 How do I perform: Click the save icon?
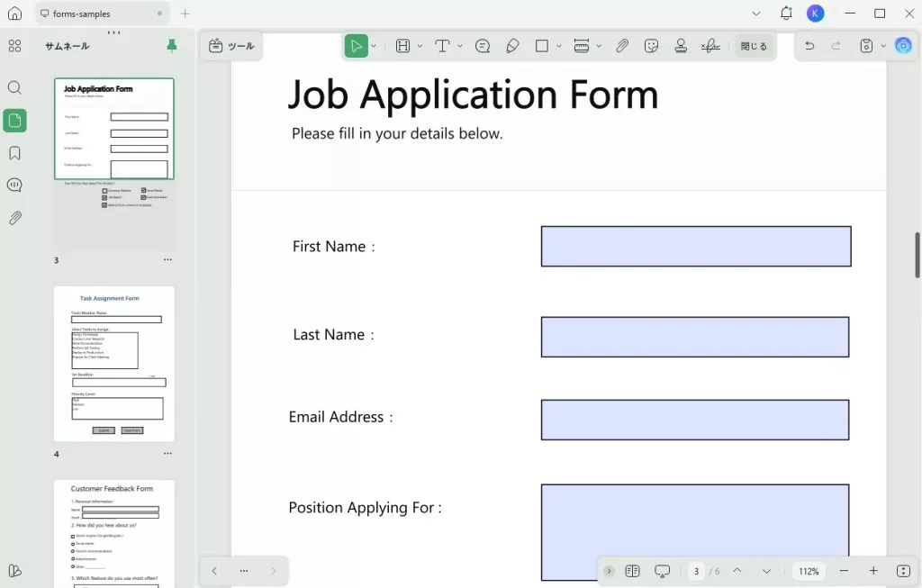(866, 46)
